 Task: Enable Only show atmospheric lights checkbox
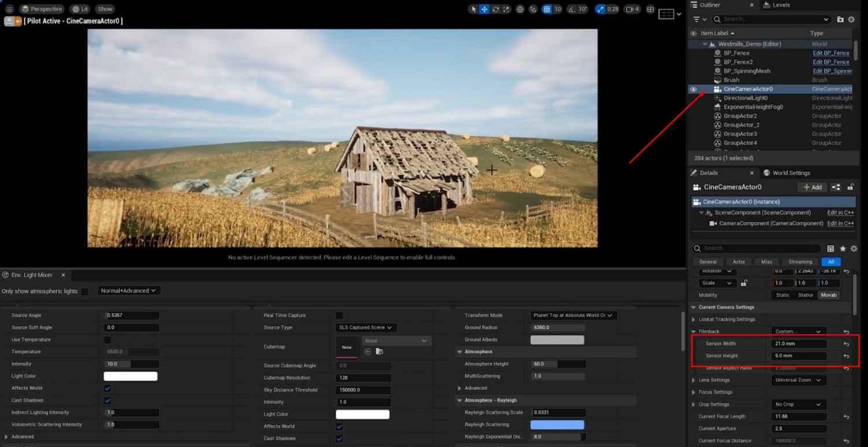point(84,291)
